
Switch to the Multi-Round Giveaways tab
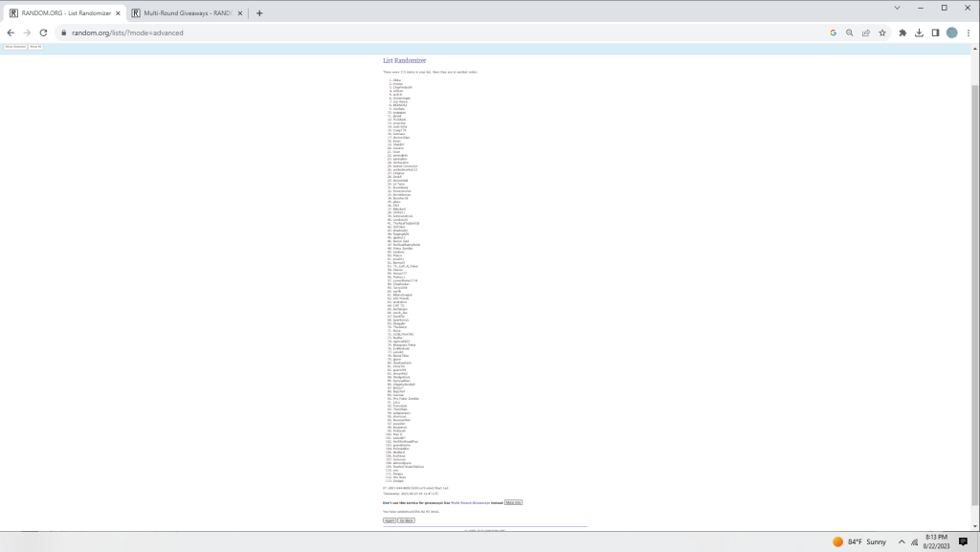click(x=187, y=13)
